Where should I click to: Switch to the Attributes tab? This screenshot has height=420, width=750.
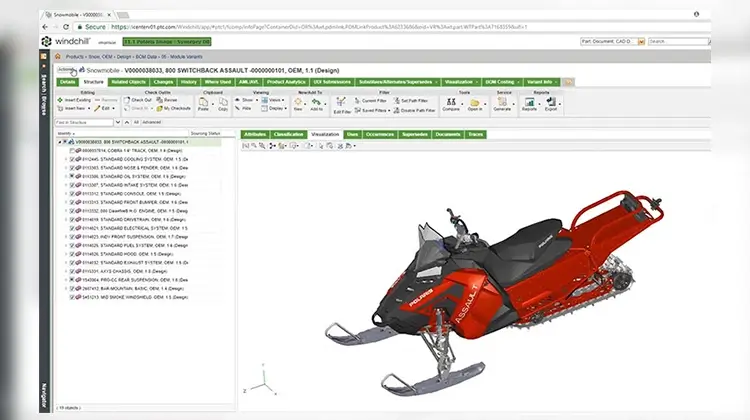pyautogui.click(x=255, y=134)
